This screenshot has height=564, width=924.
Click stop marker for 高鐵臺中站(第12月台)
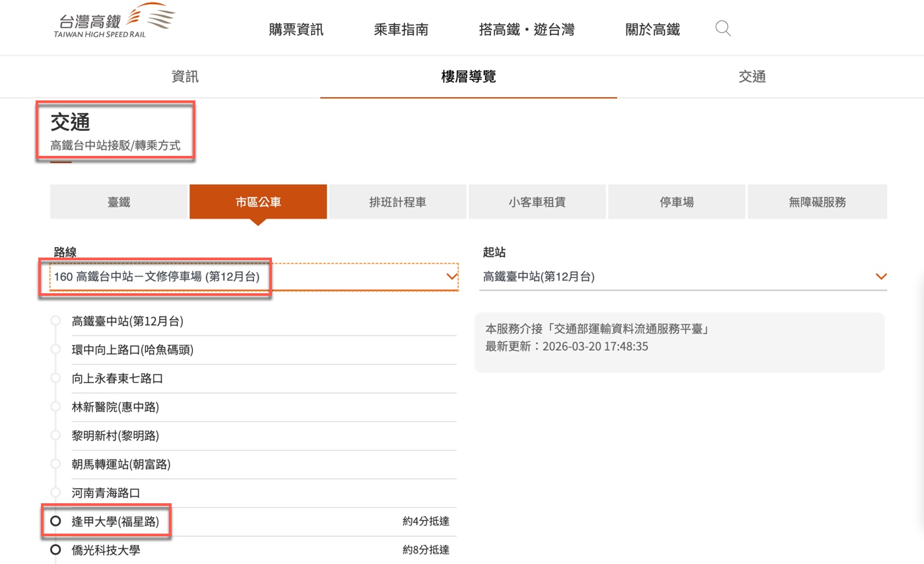click(x=55, y=321)
